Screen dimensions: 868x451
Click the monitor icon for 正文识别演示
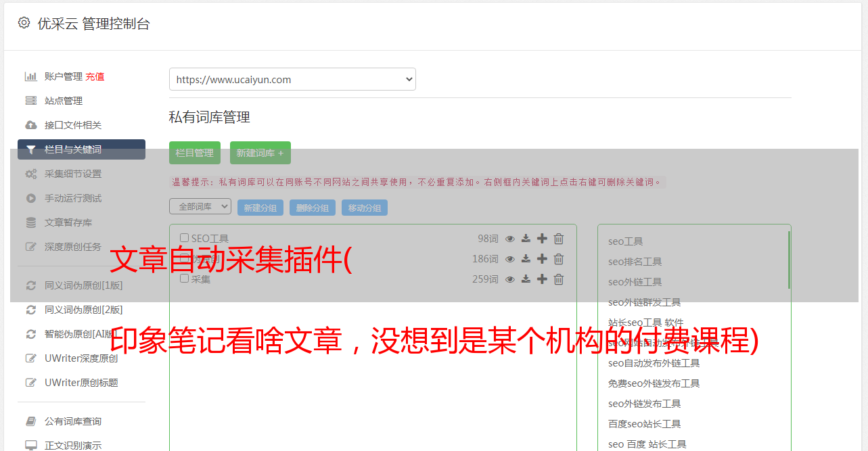[x=30, y=446]
